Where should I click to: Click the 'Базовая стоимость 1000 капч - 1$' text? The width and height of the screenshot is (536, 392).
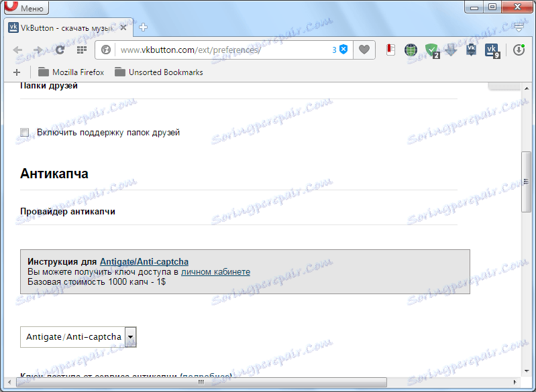[97, 282]
